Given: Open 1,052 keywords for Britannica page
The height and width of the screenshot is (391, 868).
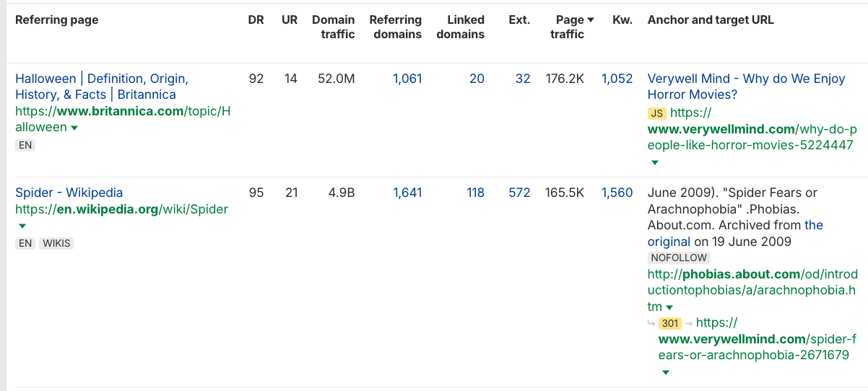Looking at the screenshot, I should tap(617, 79).
